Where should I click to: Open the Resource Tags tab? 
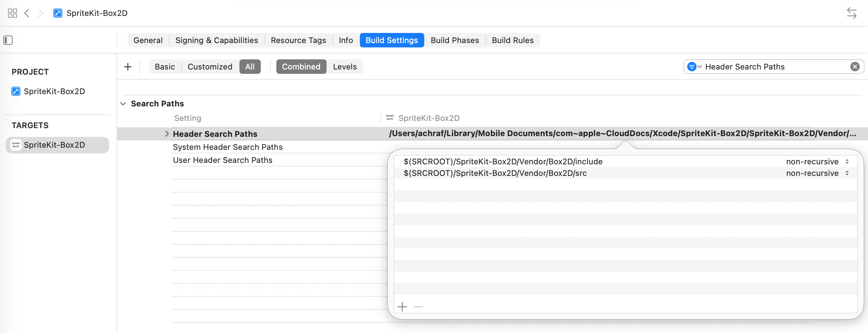point(298,40)
